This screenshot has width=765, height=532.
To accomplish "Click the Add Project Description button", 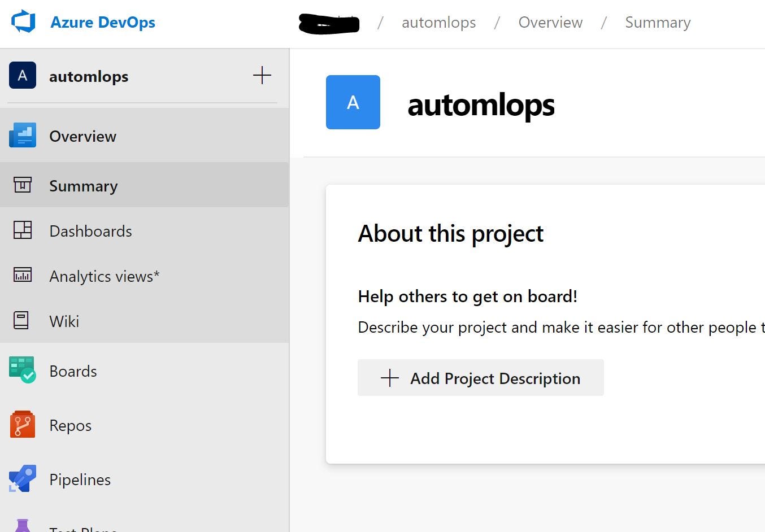I will [481, 378].
